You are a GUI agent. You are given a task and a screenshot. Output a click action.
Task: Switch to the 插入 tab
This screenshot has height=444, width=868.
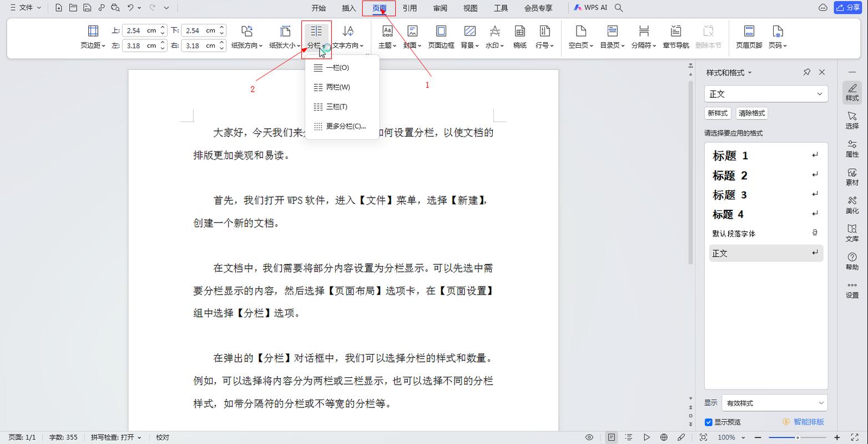click(x=349, y=8)
